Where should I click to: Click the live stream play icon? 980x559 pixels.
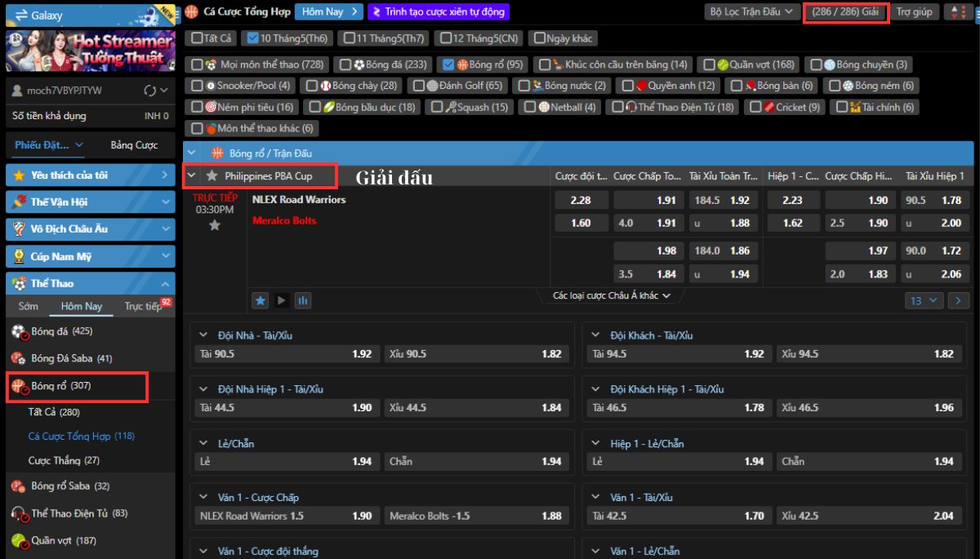[282, 300]
